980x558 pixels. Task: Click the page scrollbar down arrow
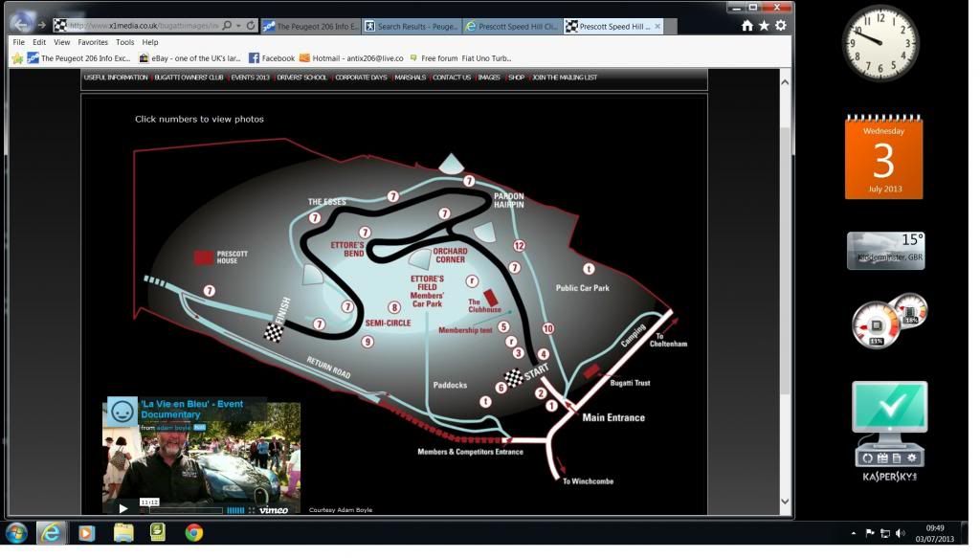[x=785, y=502]
